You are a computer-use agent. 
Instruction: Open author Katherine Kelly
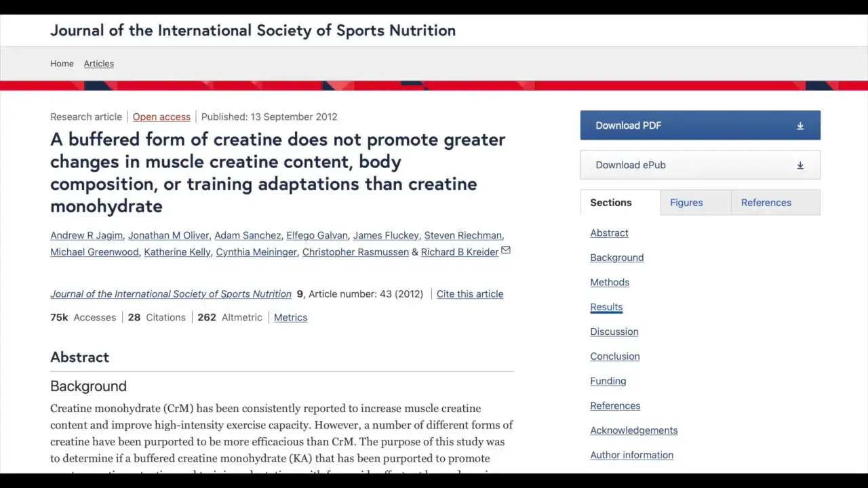click(x=177, y=252)
